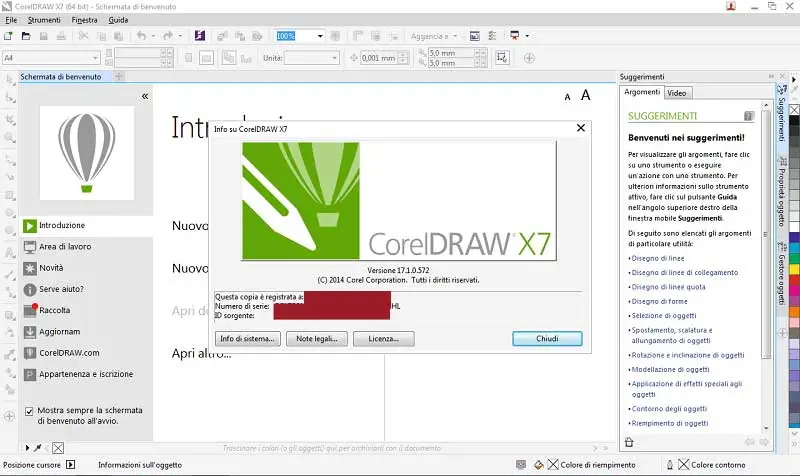Click the Redo arrow icon
The image size is (800, 476).
pos(167,36)
